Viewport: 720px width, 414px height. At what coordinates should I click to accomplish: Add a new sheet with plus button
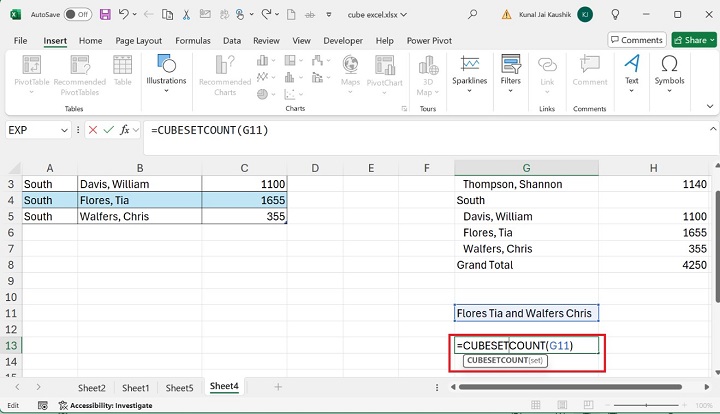(x=278, y=387)
